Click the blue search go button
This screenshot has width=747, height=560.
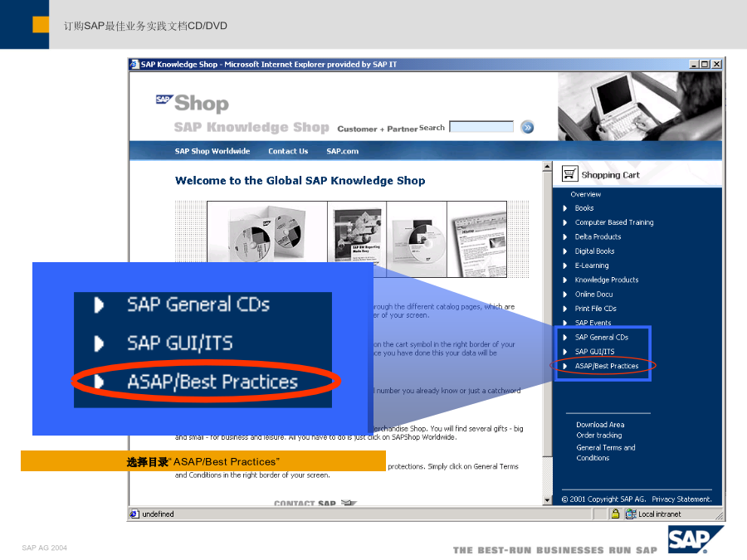click(527, 127)
